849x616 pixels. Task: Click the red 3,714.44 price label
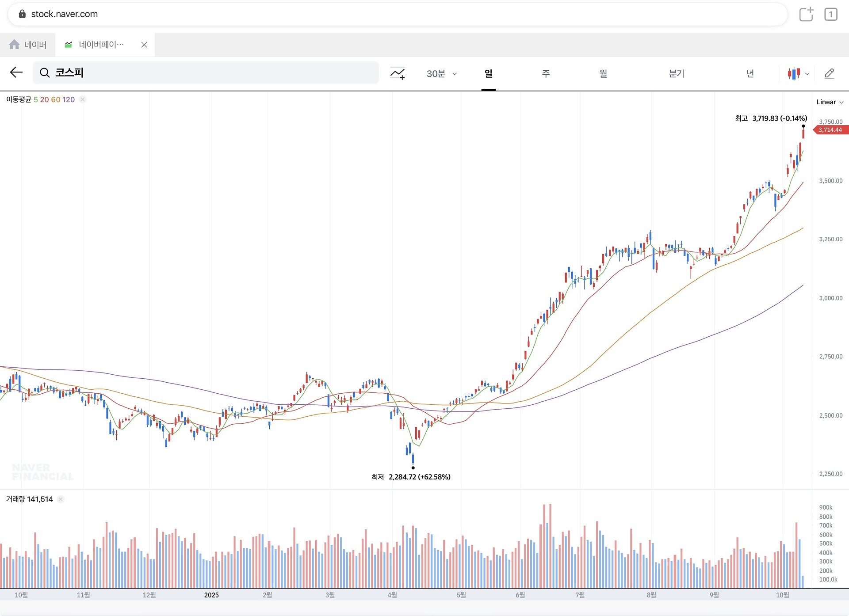[830, 130]
